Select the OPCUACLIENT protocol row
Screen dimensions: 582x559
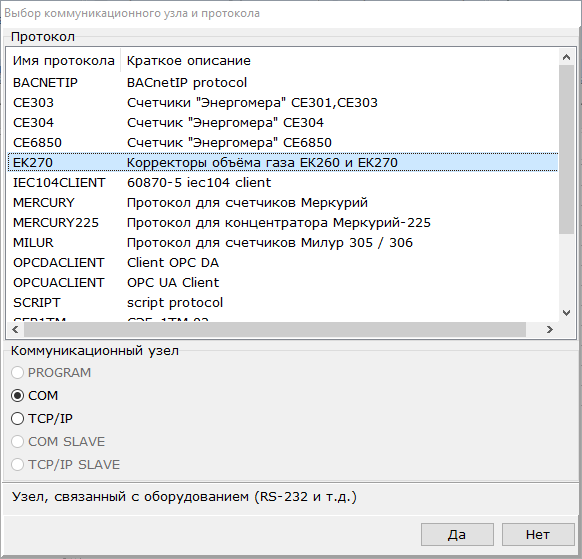(x=283, y=283)
